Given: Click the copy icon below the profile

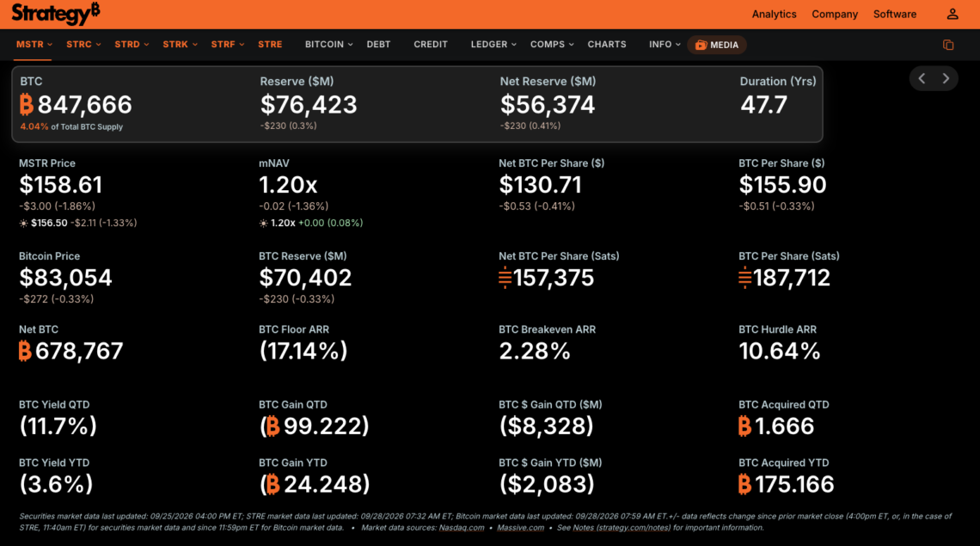Looking at the screenshot, I should tap(948, 45).
